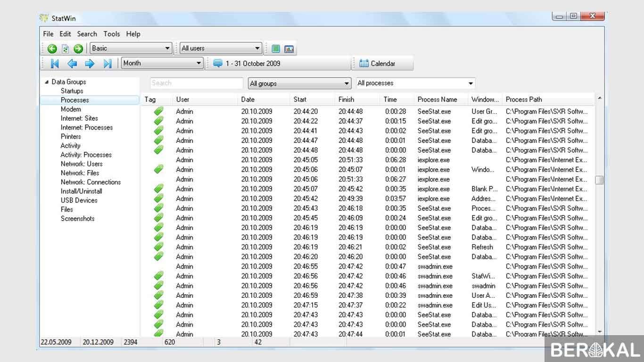This screenshot has height=362, width=644.
Task: Click the refresh icon between the green arrows
Action: coord(66,49)
